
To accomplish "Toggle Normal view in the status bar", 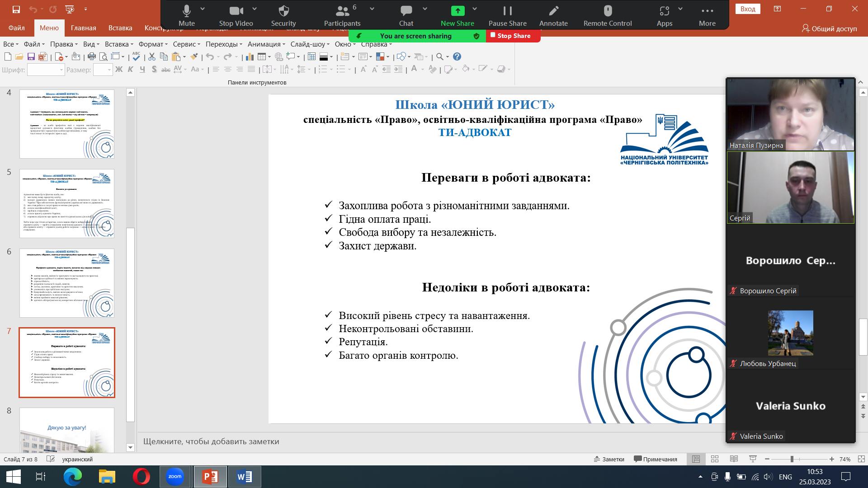I will pos(696,459).
